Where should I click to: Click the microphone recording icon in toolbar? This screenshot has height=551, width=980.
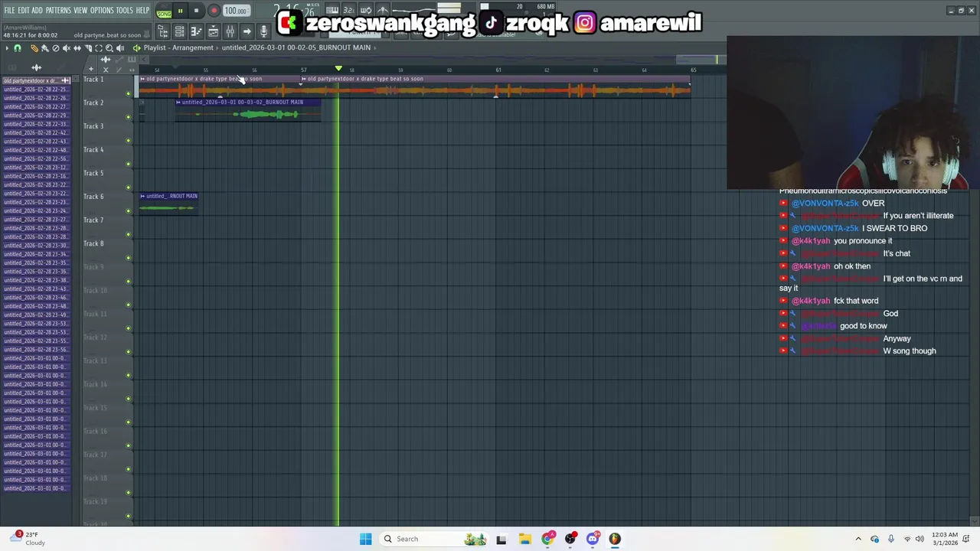pyautogui.click(x=263, y=31)
